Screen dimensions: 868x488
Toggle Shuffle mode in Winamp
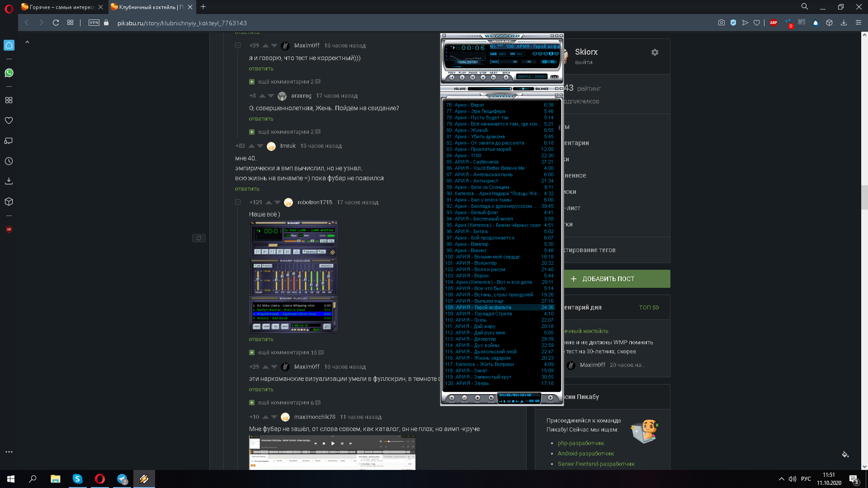pyautogui.click(x=524, y=77)
